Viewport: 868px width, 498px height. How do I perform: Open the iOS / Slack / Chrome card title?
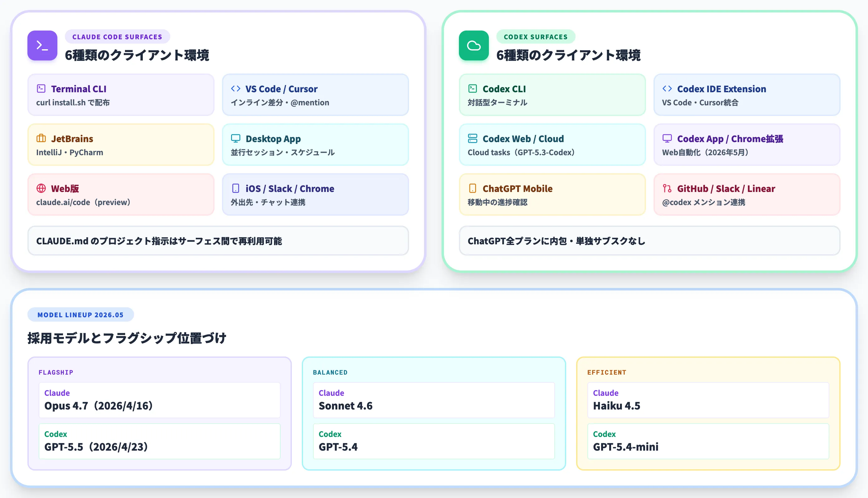[290, 189]
